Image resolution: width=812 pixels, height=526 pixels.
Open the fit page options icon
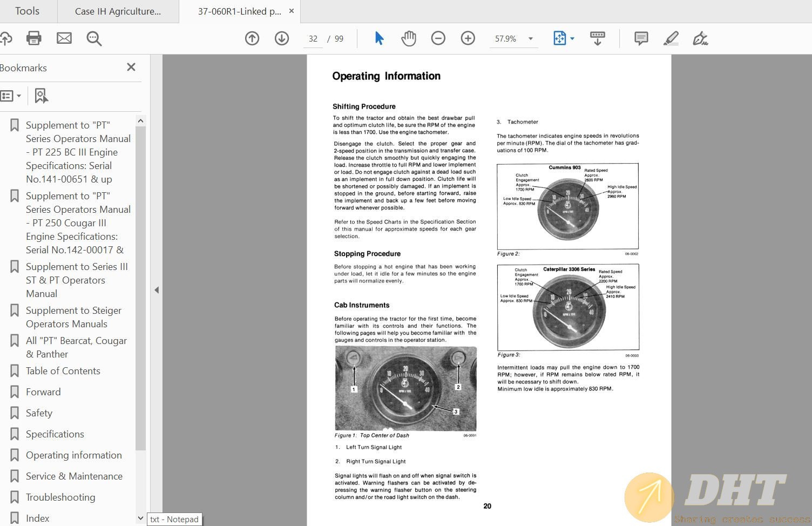pos(560,38)
